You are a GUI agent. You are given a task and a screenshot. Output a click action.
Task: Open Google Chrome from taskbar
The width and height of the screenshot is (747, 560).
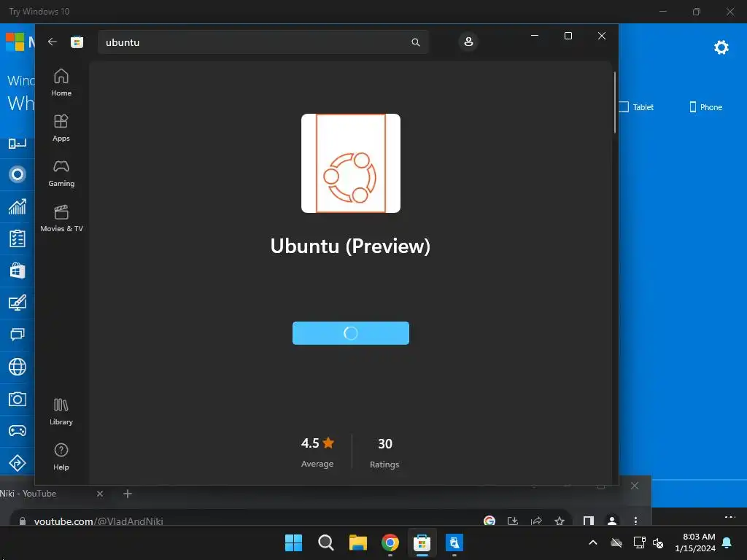[390, 542]
